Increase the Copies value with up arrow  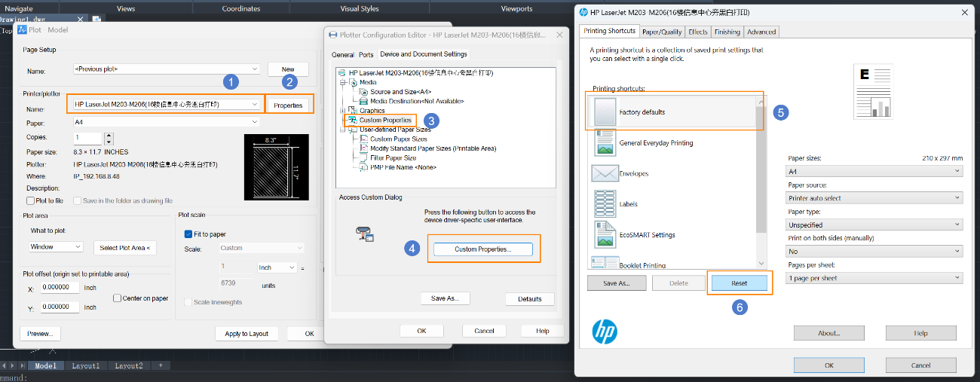point(109,135)
